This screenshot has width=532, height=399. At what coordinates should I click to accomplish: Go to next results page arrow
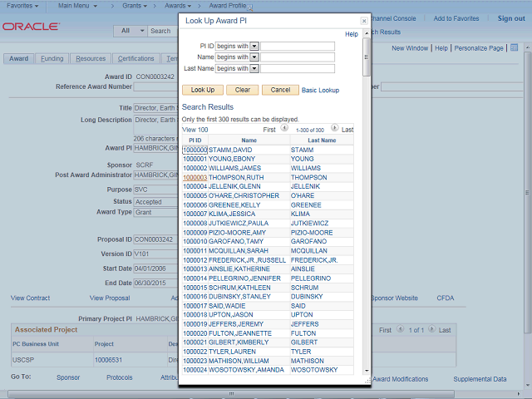pyautogui.click(x=335, y=129)
